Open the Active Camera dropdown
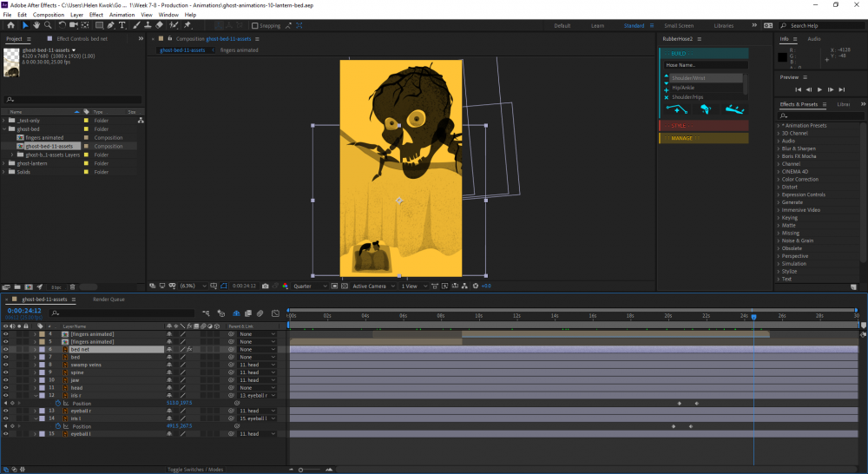Screen dimensions: 868x474 tap(373, 286)
